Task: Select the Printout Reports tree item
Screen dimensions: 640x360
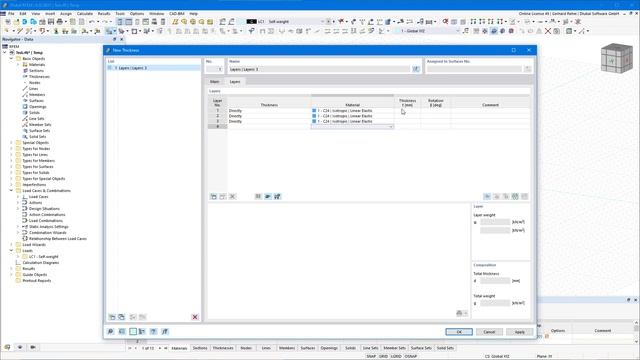Action: tap(37, 280)
